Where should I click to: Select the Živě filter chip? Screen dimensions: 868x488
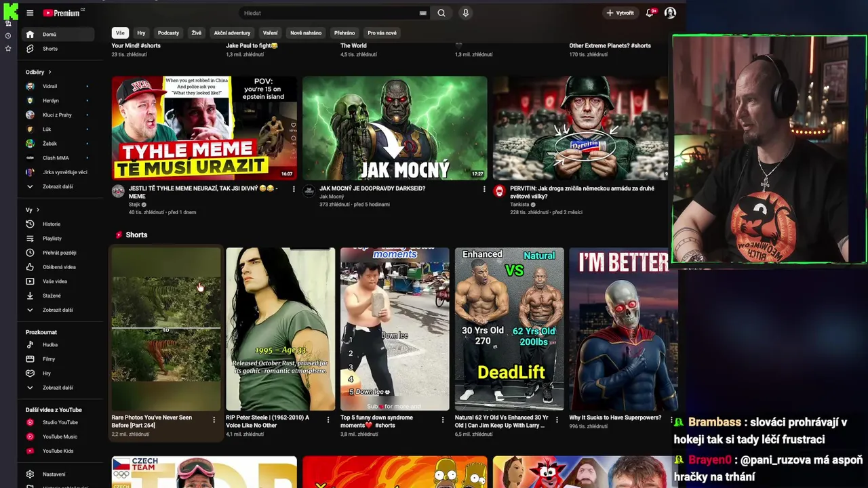(x=196, y=33)
